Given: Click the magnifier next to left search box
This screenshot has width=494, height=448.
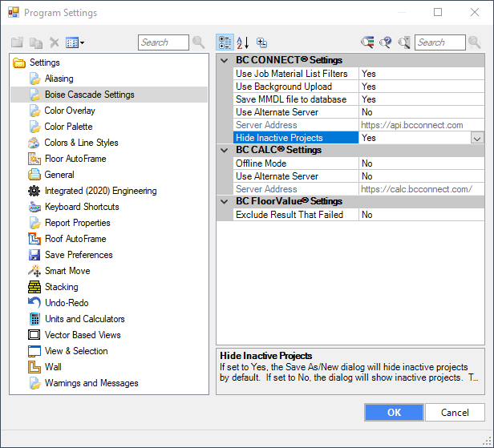Looking at the screenshot, I should (x=199, y=42).
